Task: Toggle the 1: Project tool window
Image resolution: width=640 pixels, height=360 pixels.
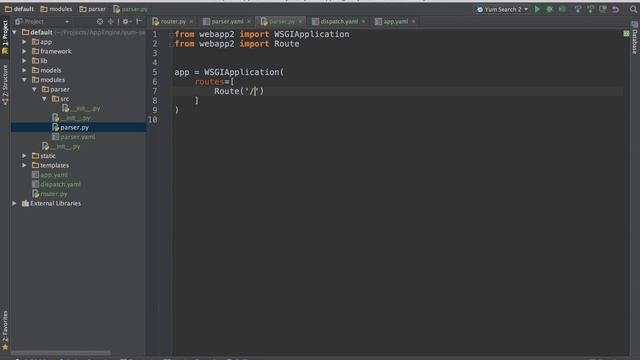Action: tap(5, 37)
